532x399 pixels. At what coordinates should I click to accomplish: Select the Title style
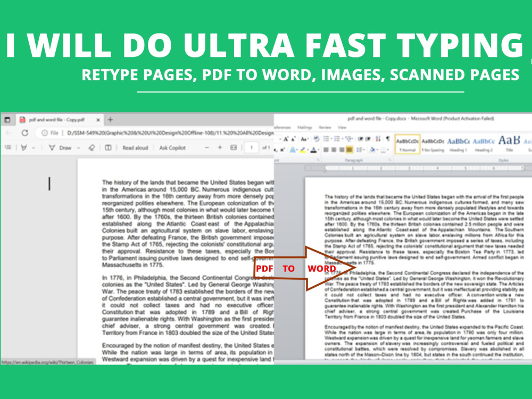[509, 144]
